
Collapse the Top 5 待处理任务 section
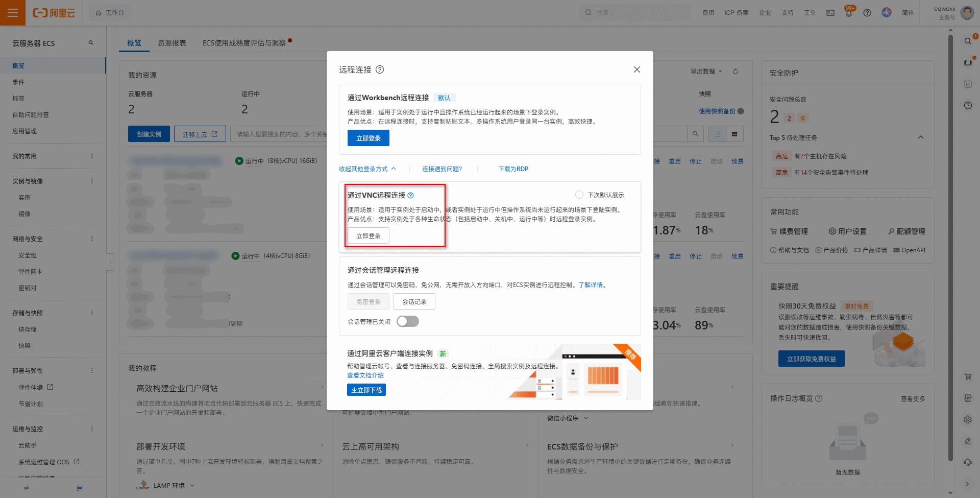921,137
